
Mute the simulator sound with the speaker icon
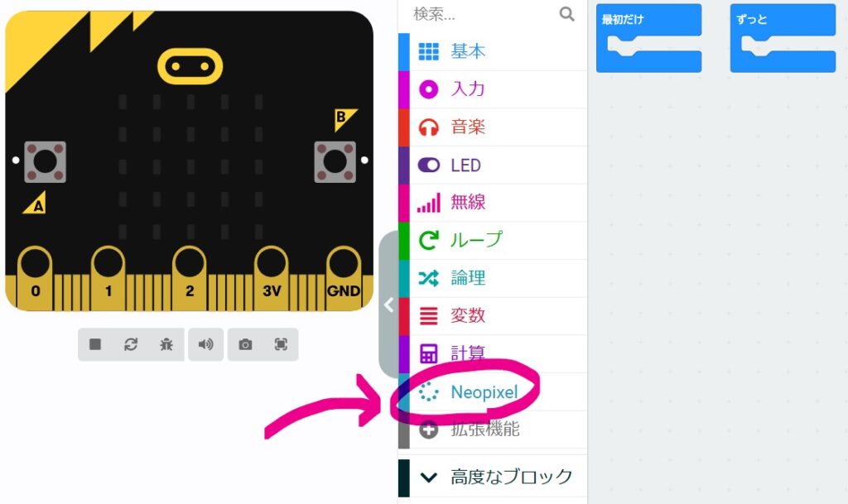point(205,344)
